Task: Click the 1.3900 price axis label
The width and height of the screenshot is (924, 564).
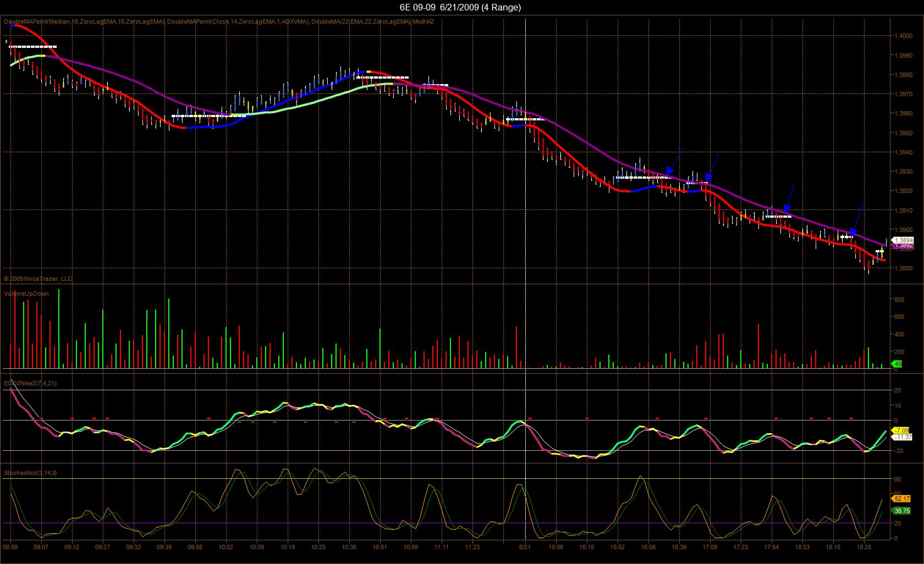Action: tap(903, 230)
